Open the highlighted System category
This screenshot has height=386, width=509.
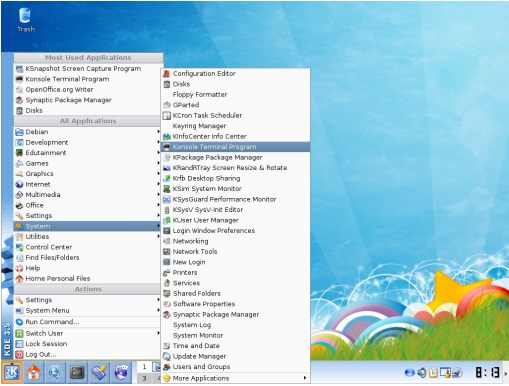[x=87, y=226]
